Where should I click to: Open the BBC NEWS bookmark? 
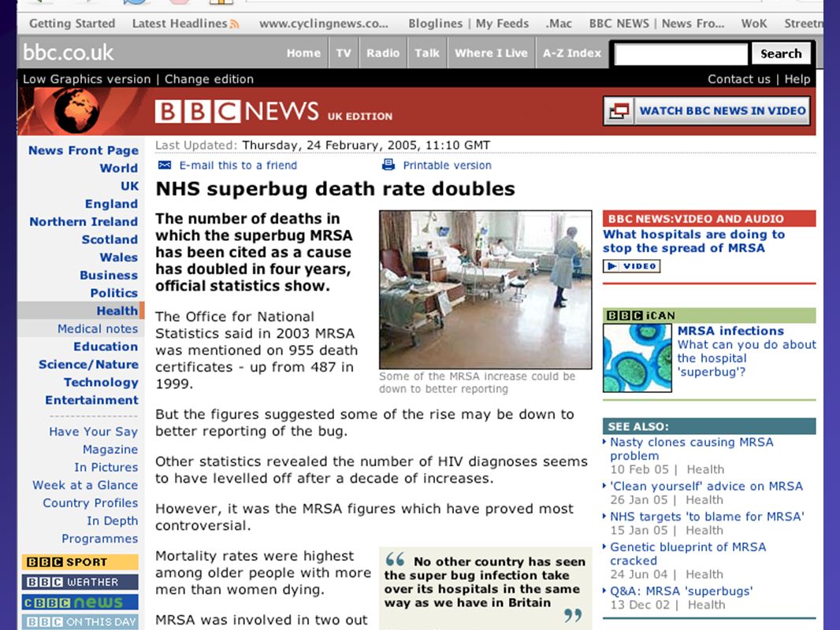656,24
